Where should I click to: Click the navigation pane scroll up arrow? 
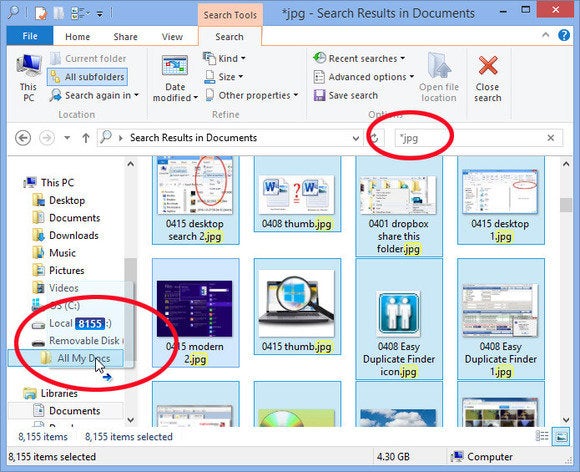point(131,164)
